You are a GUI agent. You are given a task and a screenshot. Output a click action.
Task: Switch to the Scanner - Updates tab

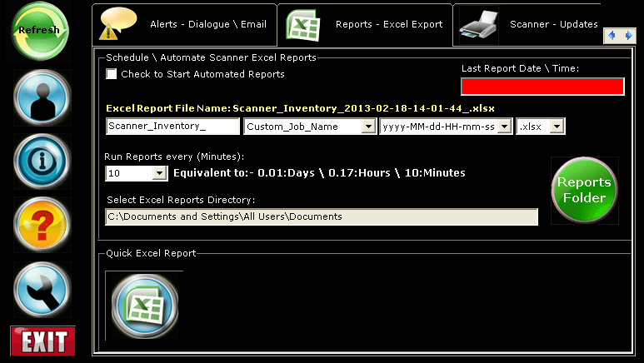(529, 24)
